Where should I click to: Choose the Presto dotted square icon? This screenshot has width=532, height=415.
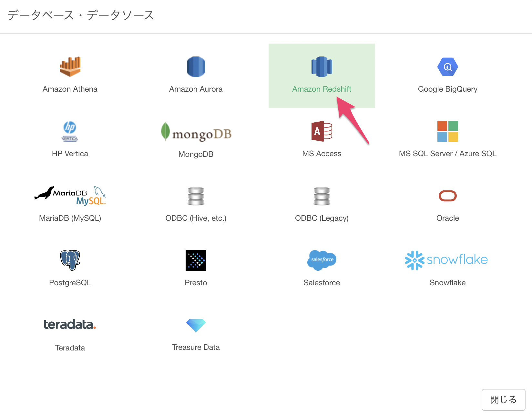click(196, 260)
